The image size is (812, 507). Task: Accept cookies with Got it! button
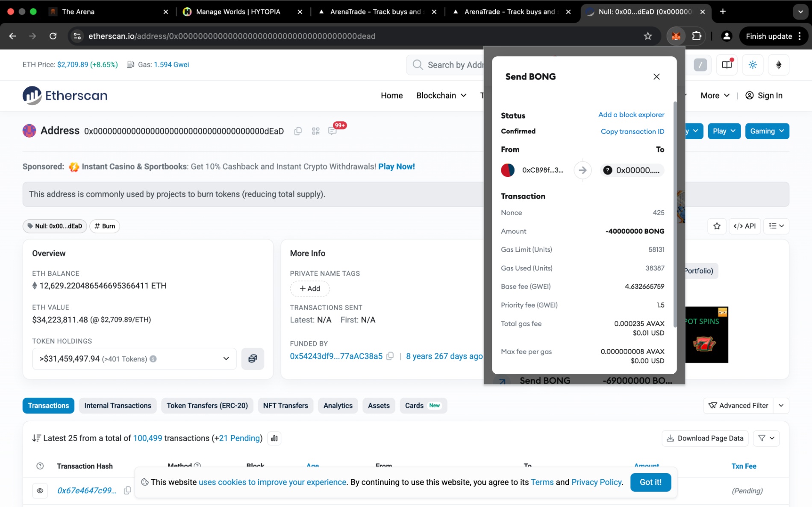tap(650, 482)
